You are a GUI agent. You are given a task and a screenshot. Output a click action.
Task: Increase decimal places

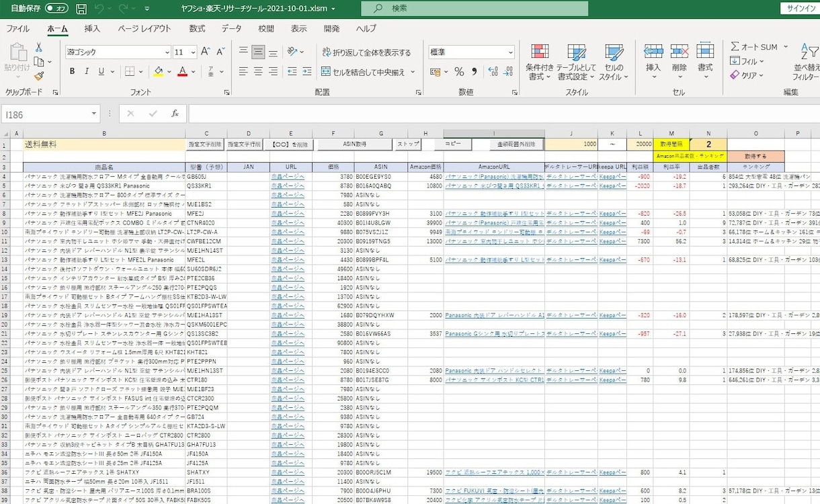[493, 71]
